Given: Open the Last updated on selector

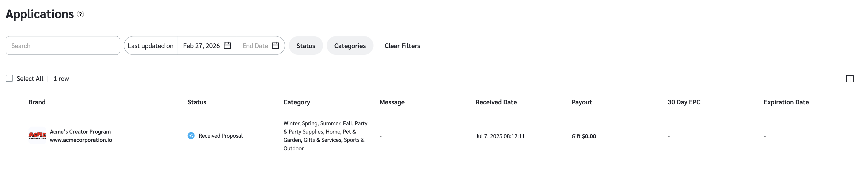Looking at the screenshot, I should point(151,45).
